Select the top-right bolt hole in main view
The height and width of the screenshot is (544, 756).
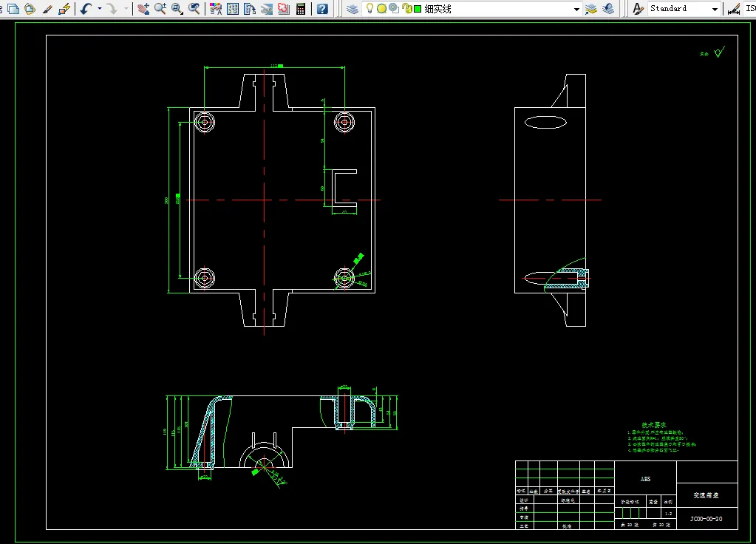coord(344,122)
